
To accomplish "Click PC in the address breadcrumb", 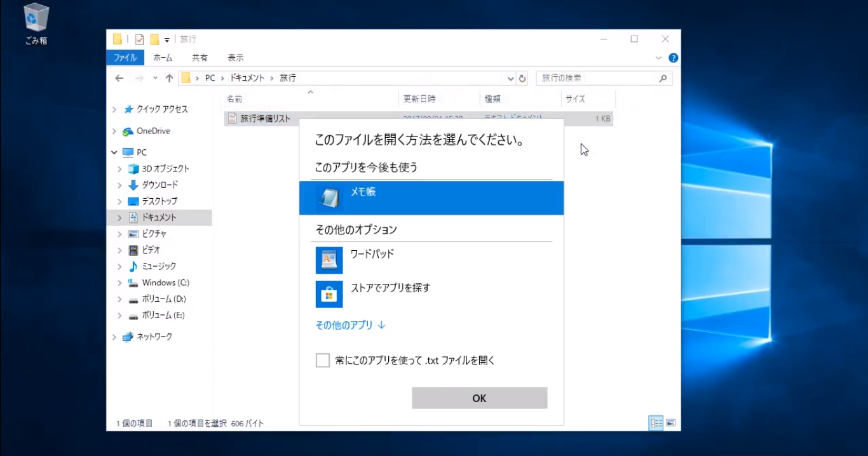I will tap(210, 78).
